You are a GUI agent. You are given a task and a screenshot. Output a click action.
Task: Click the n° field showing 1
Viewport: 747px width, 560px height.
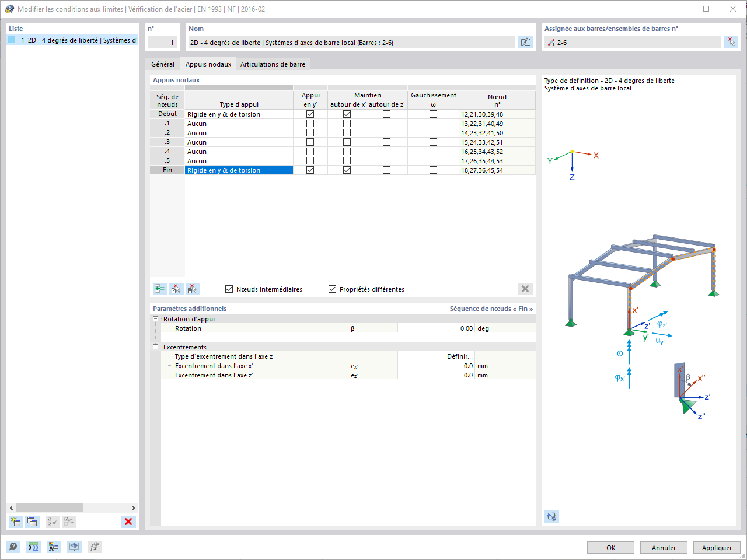coord(162,43)
